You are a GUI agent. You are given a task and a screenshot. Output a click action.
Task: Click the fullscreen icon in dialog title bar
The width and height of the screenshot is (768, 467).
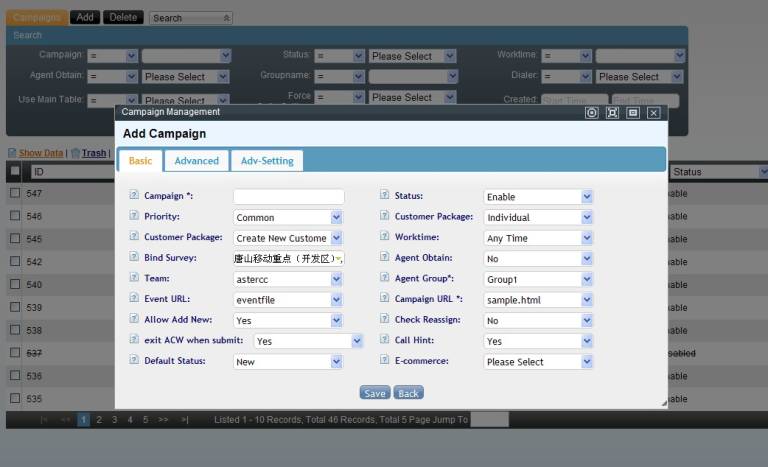pos(612,113)
